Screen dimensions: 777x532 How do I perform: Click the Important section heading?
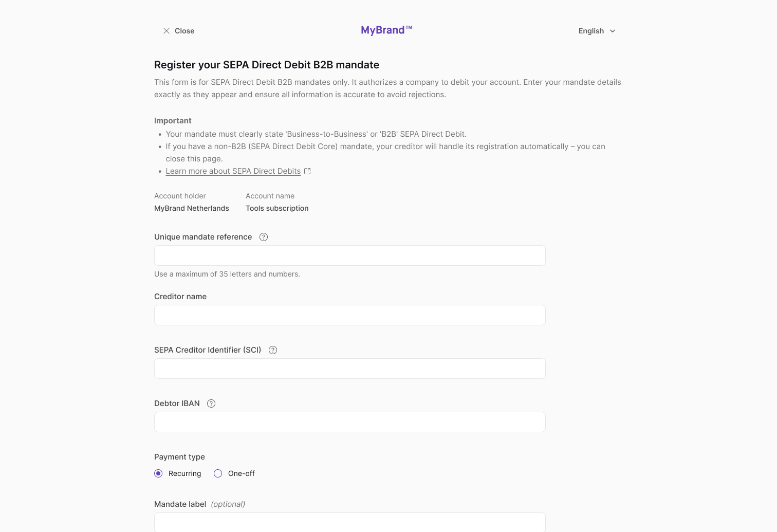point(173,120)
